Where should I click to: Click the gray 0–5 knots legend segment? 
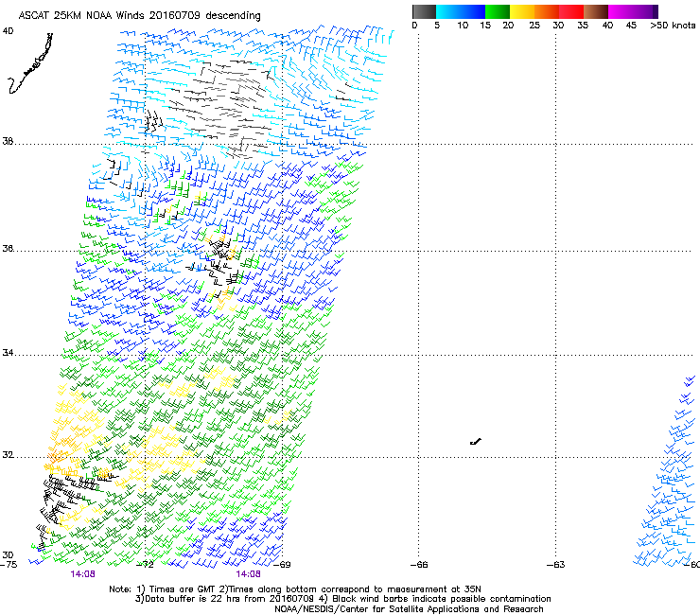point(424,11)
